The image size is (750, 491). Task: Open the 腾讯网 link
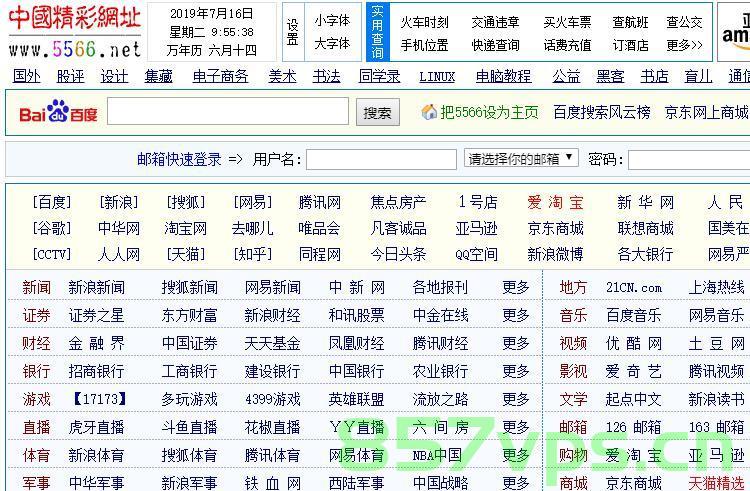pos(320,202)
